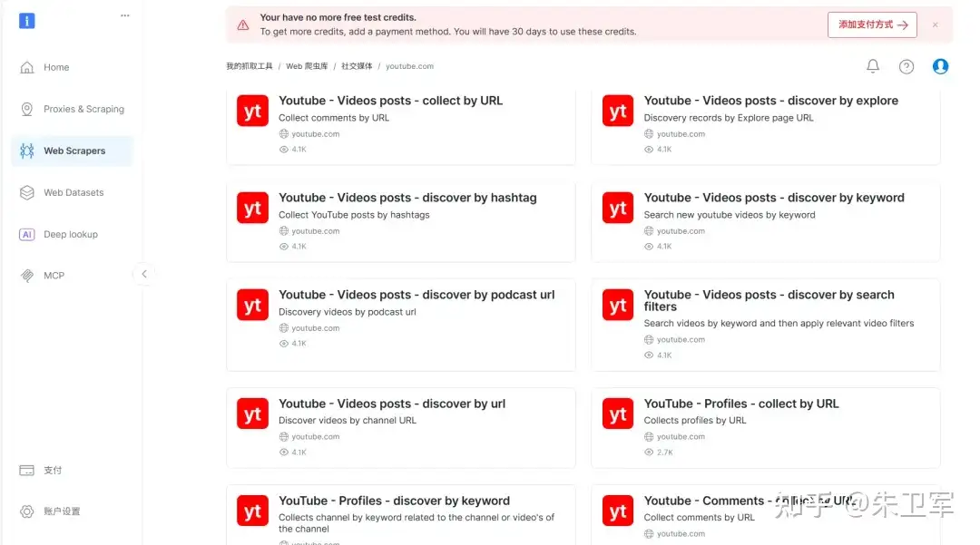Open the sidebar three-dots menu
The width and height of the screenshot is (980, 545).
click(x=125, y=15)
